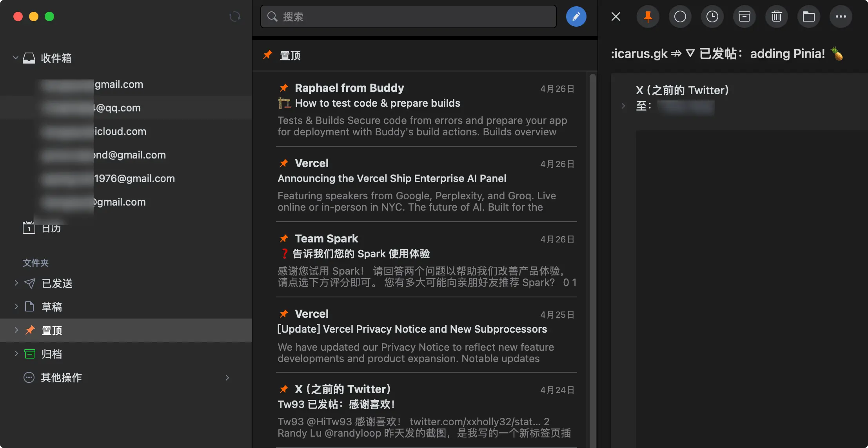Move the email using the folder icon
Screen dimensions: 868x448
[x=808, y=16]
